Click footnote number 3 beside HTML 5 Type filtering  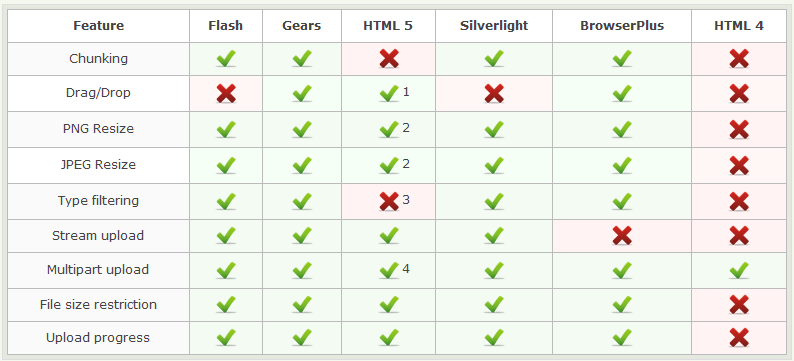[406, 199]
